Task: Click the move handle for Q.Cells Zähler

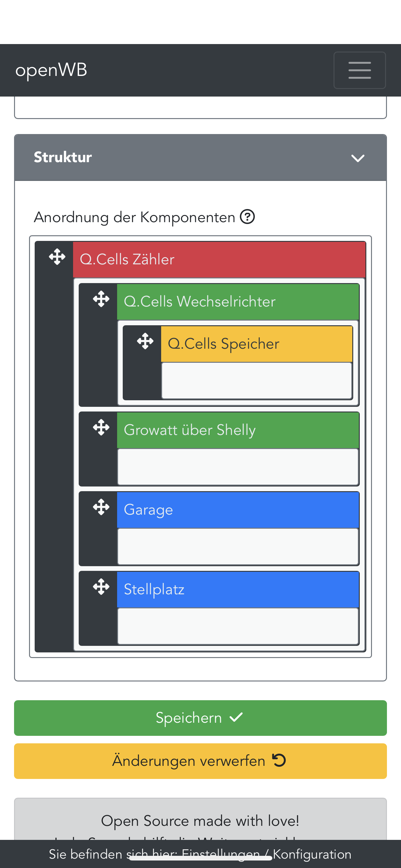Action: point(57,257)
